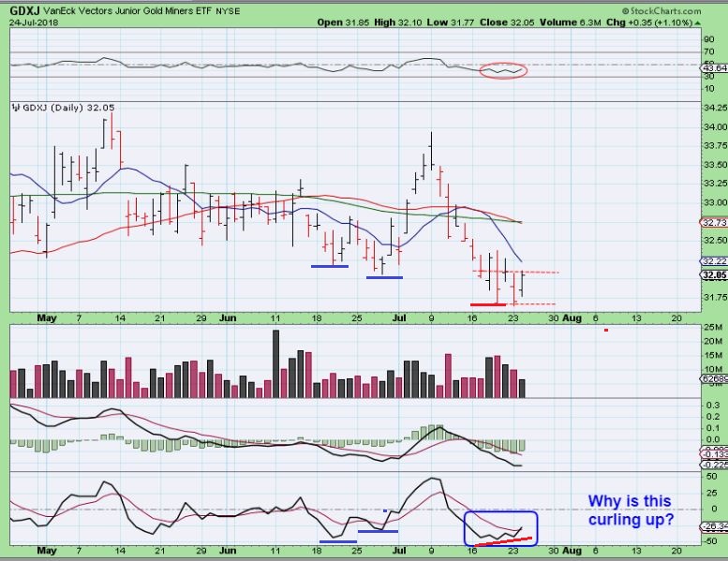The width and height of the screenshot is (728, 561).
Task: Click the 10M volume axis label
Action: click(713, 369)
